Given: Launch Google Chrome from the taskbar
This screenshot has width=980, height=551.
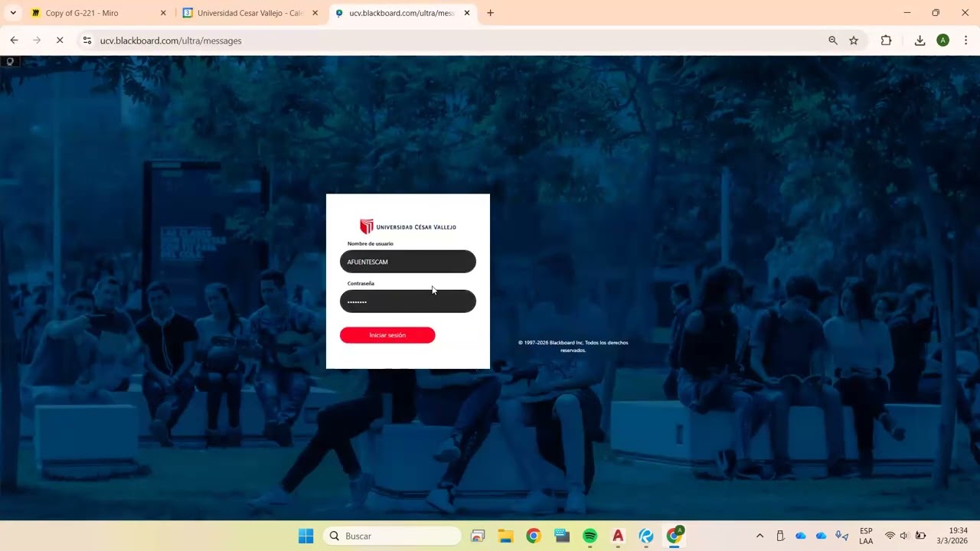Looking at the screenshot, I should [534, 536].
